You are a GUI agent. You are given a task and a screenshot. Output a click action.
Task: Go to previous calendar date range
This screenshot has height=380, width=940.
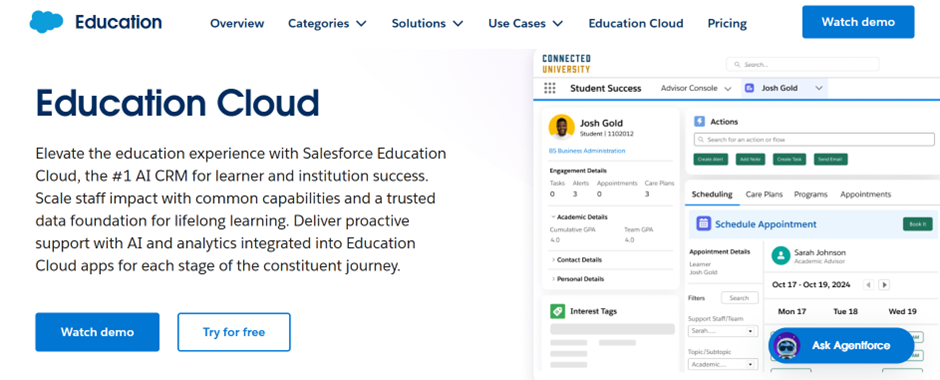tap(868, 285)
